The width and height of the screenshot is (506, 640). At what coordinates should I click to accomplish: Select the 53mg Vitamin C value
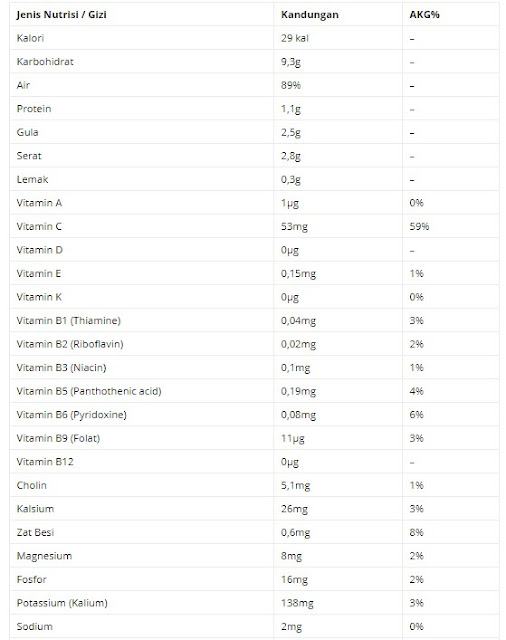[x=294, y=227]
